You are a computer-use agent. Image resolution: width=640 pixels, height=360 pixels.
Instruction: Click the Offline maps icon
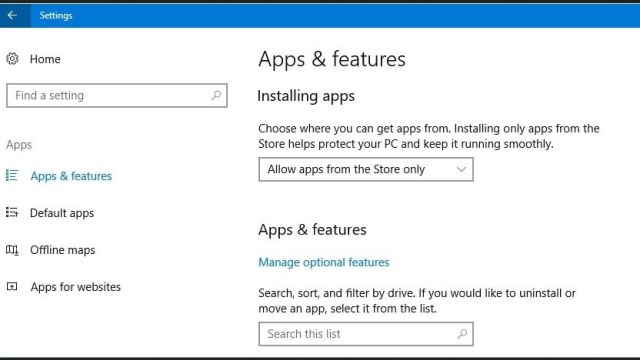click(x=12, y=250)
